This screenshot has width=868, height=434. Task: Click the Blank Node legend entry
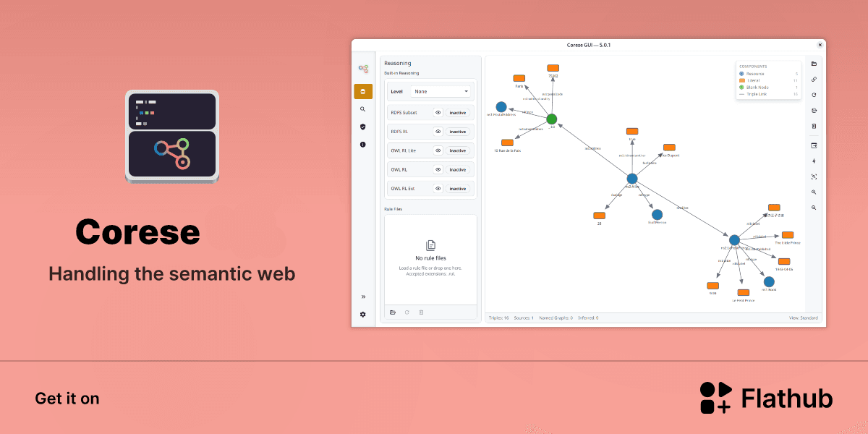click(768, 88)
